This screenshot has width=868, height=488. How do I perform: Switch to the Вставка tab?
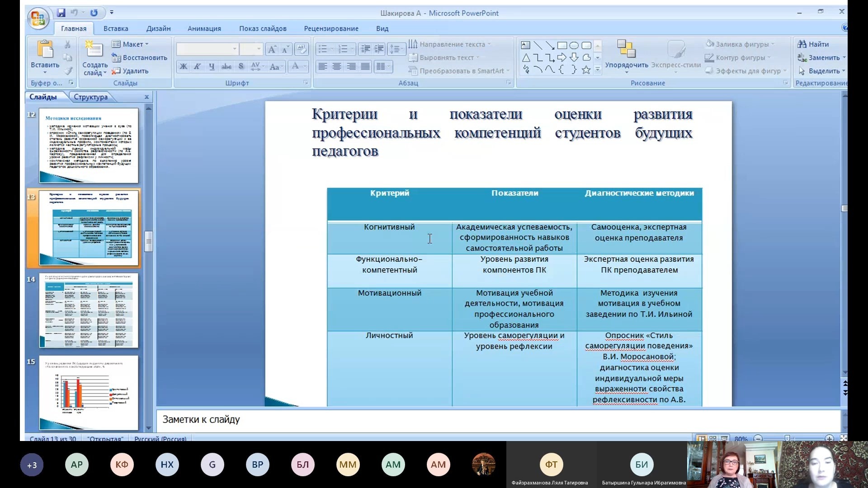116,28
